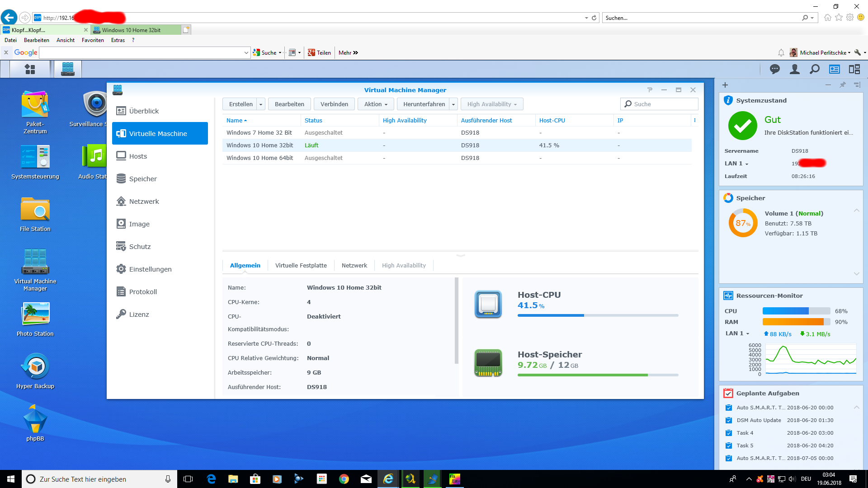868x488 pixels.
Task: Open the Erstellen button dropdown arrow
Action: 261,104
